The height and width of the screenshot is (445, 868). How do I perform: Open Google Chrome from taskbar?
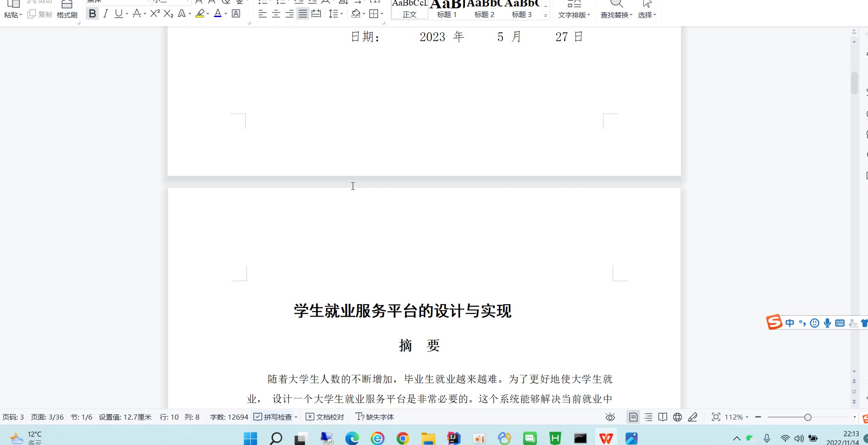[x=403, y=438]
